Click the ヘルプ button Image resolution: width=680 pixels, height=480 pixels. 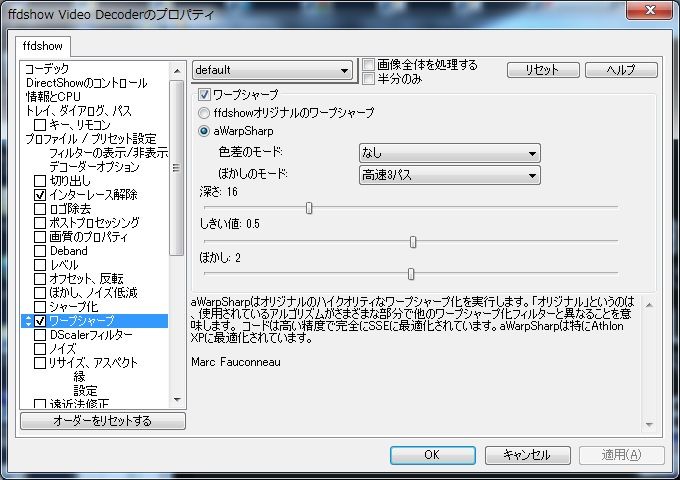(621, 70)
